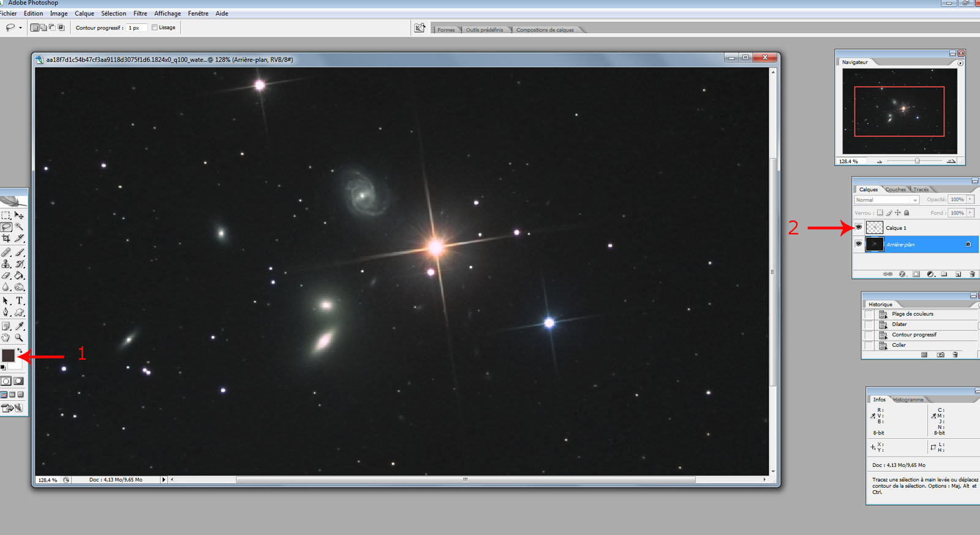Enable the Lissage checkbox
Screen dimensions: 980x535
pyautogui.click(x=155, y=28)
